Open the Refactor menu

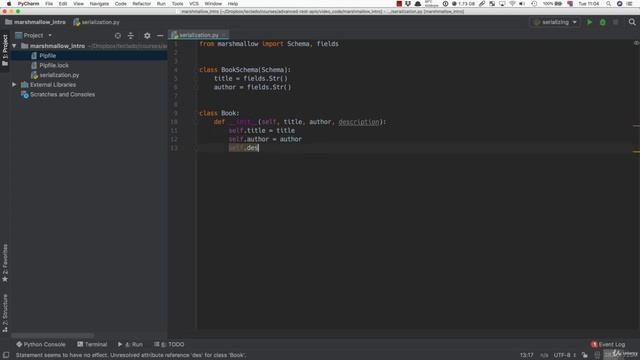tap(142, 4)
